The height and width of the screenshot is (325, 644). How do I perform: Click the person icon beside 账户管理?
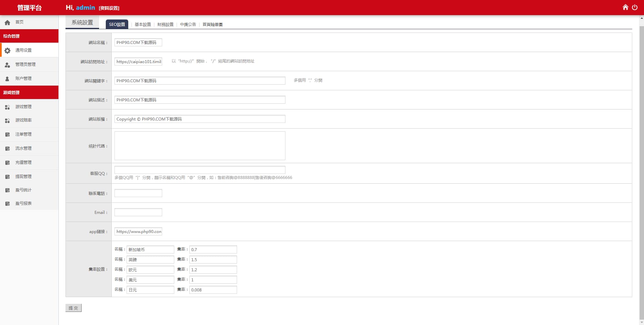click(x=7, y=79)
